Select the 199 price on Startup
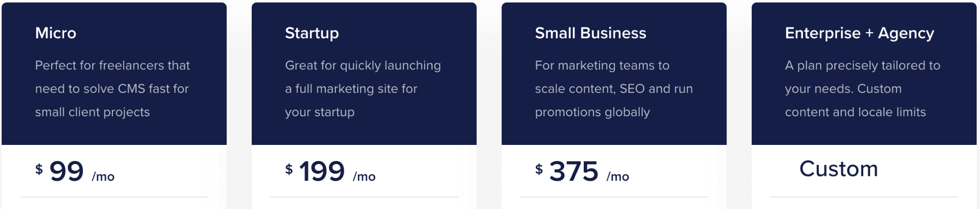 coord(322,171)
